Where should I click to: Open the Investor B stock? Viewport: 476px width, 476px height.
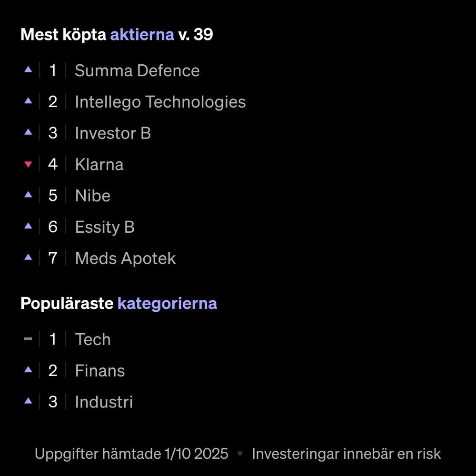point(113,133)
